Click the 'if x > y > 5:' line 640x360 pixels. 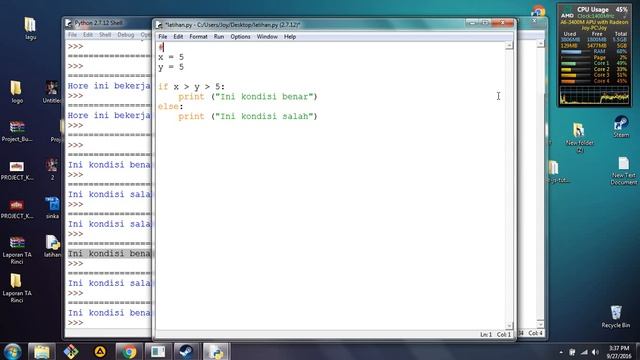[191, 87]
